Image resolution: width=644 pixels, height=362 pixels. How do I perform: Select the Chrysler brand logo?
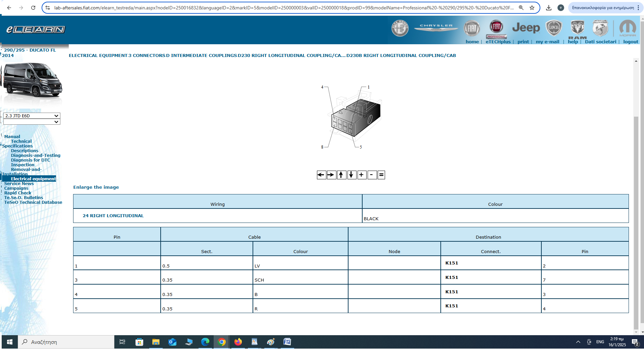[436, 27]
